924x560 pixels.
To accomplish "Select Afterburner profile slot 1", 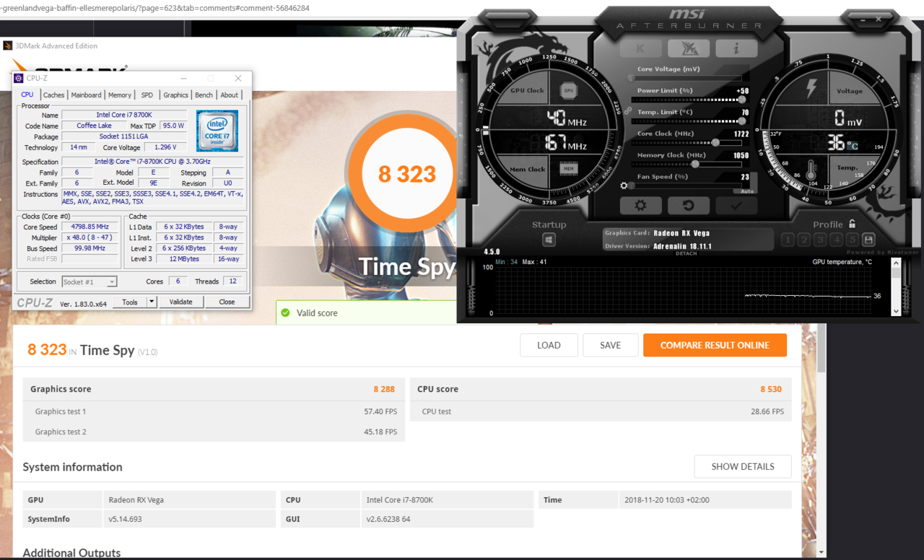I will (787, 240).
